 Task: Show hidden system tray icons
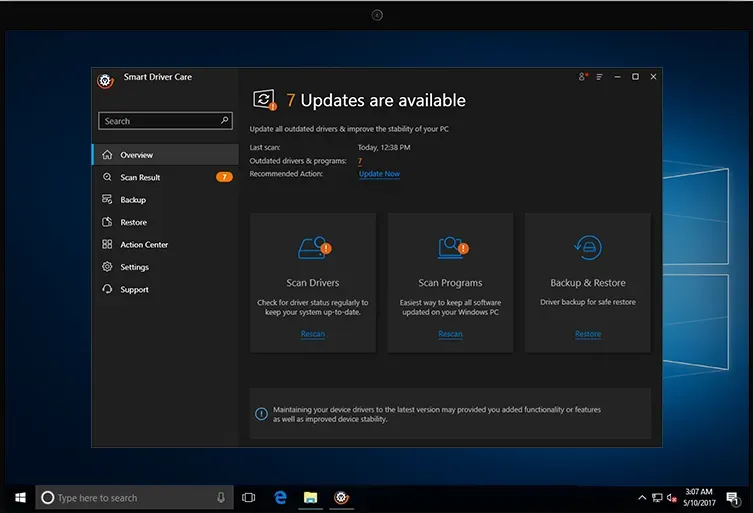[642, 498]
